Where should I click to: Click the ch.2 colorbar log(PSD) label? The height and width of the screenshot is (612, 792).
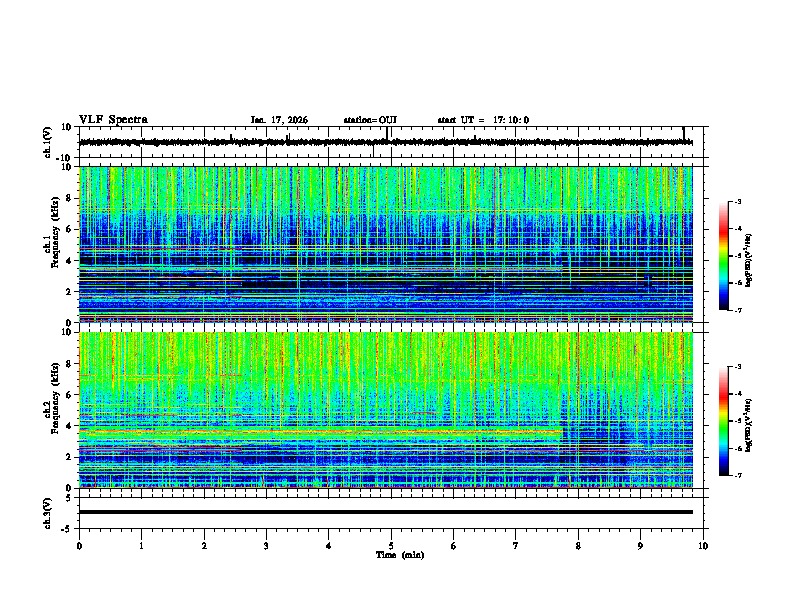point(749,425)
